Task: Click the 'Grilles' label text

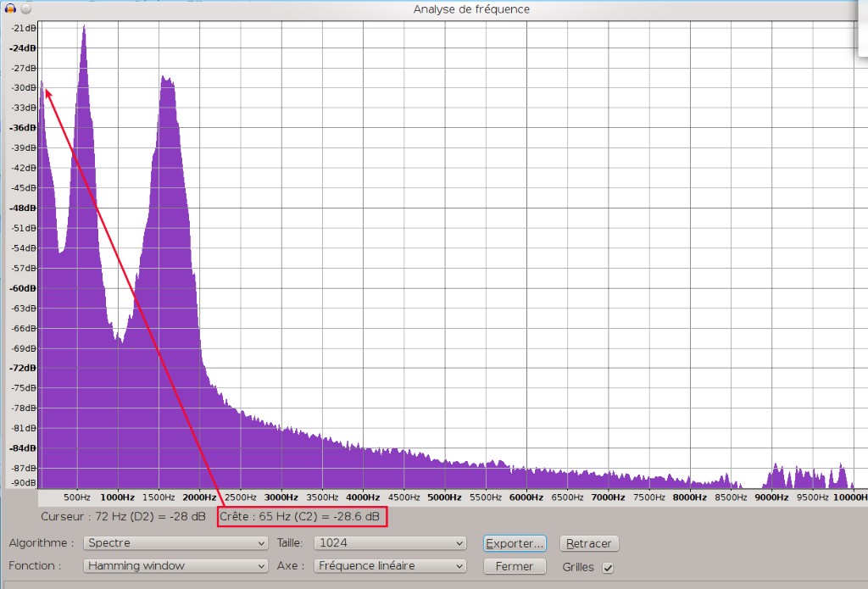Action: click(578, 568)
